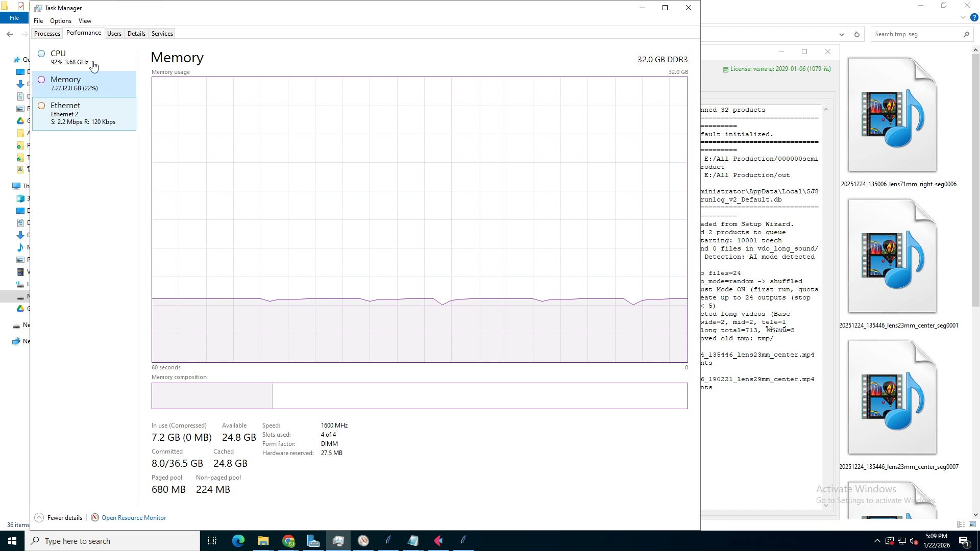Open File Explorer taskbar icon

[x=263, y=541]
